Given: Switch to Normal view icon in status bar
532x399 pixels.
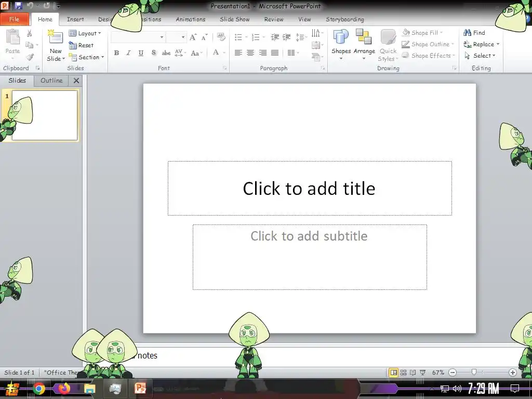Looking at the screenshot, I should coord(394,373).
